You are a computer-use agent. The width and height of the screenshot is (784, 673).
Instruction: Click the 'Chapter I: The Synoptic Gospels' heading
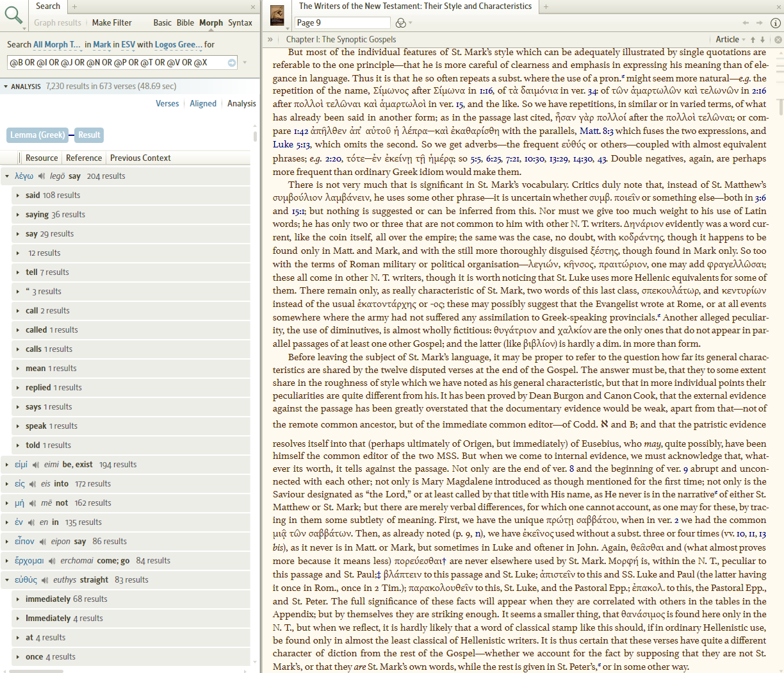(341, 40)
